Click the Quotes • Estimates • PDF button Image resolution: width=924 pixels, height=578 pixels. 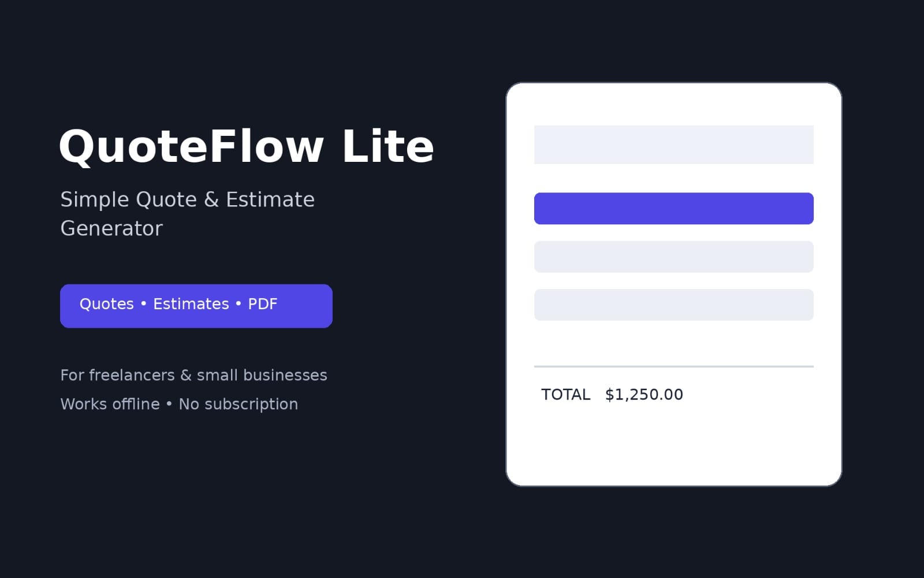coord(196,306)
